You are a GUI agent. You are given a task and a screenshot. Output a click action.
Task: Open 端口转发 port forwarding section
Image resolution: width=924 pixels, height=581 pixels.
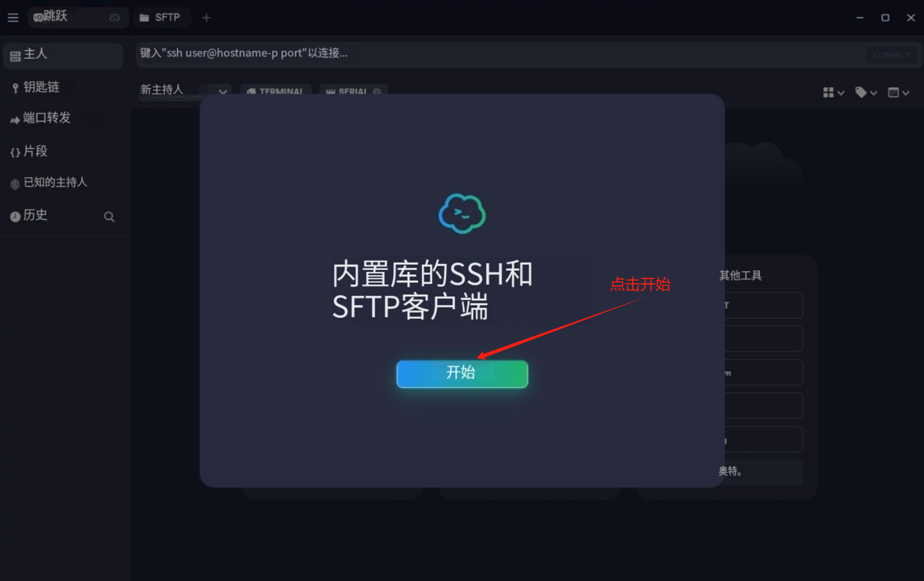tap(46, 118)
